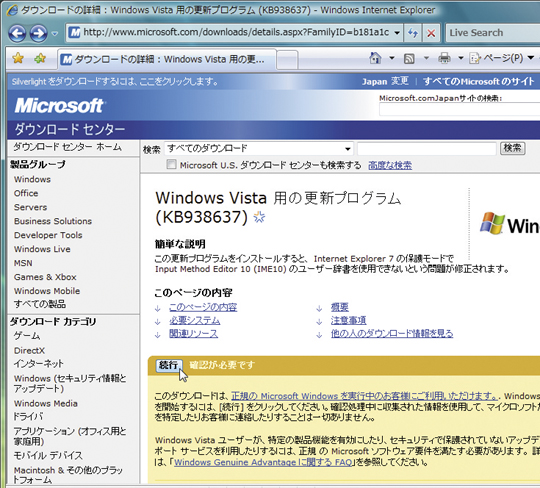This screenshot has height=488, width=540.
Task: Open the MSN sidebar link
Action: 23,263
